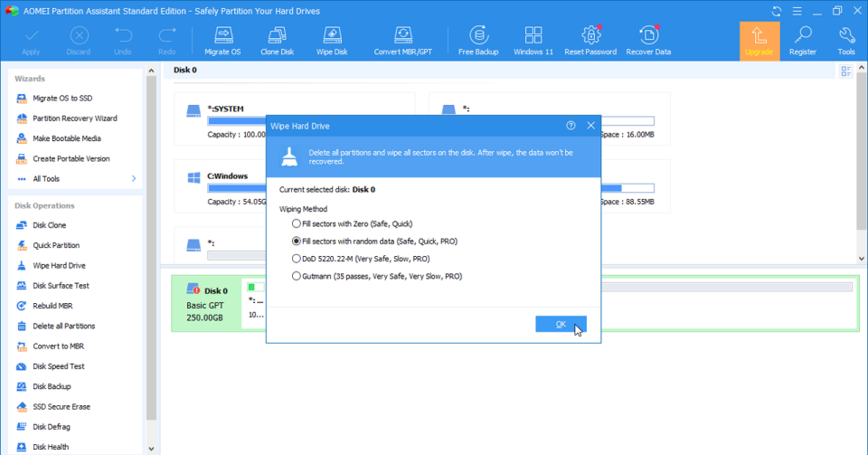This screenshot has width=868, height=455.
Task: Click the Undo toolbar button
Action: pos(123,41)
